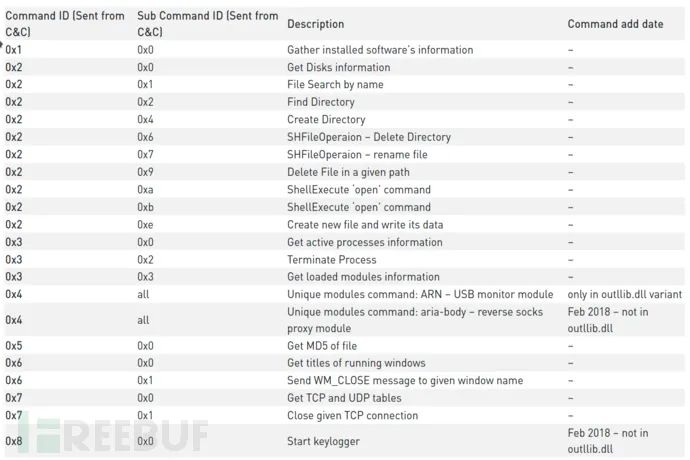Click the Command ID column header

click(65, 24)
